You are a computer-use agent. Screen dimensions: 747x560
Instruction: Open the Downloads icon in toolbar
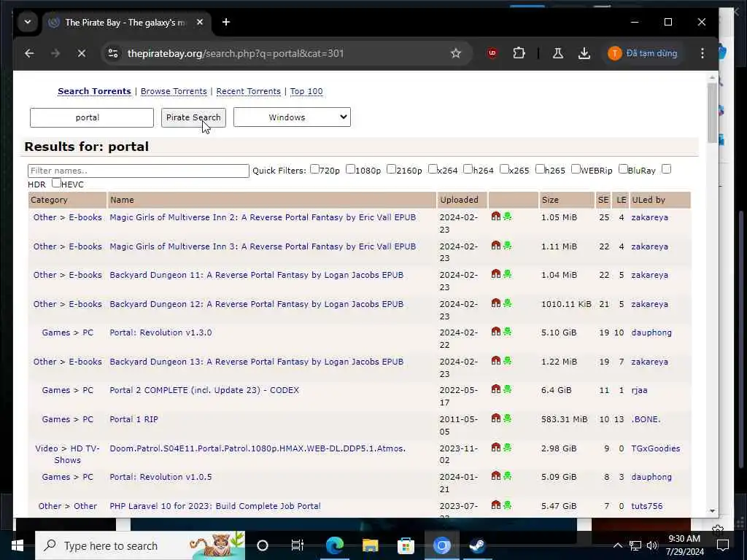pyautogui.click(x=584, y=53)
